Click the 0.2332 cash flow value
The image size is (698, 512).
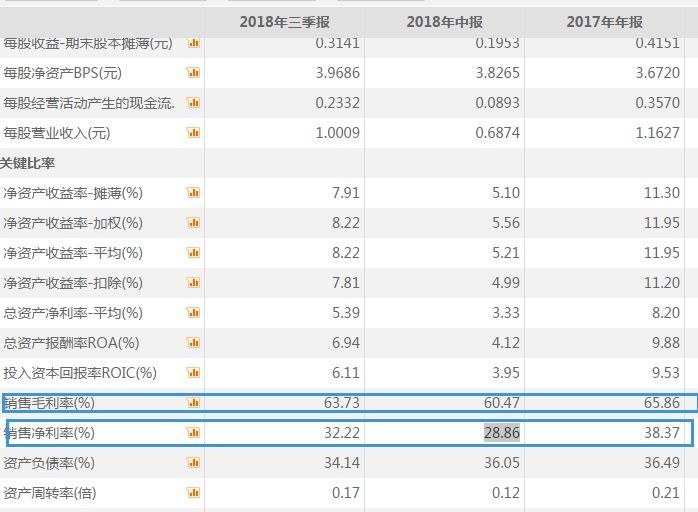[337, 103]
